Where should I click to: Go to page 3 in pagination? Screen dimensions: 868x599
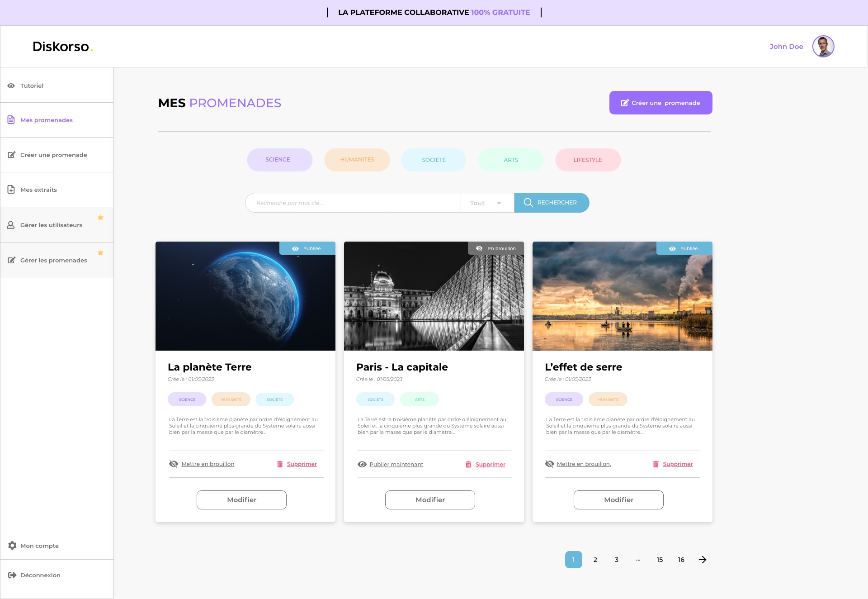pos(617,560)
